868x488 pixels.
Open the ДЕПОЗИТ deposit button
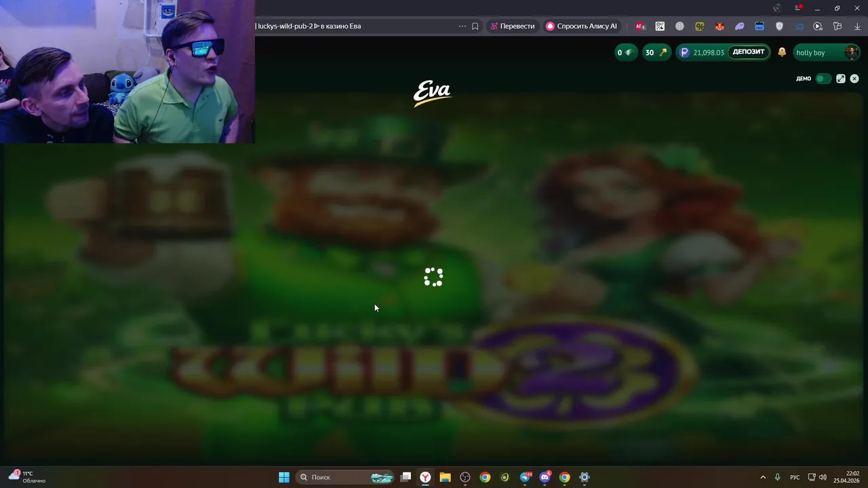click(x=749, y=52)
